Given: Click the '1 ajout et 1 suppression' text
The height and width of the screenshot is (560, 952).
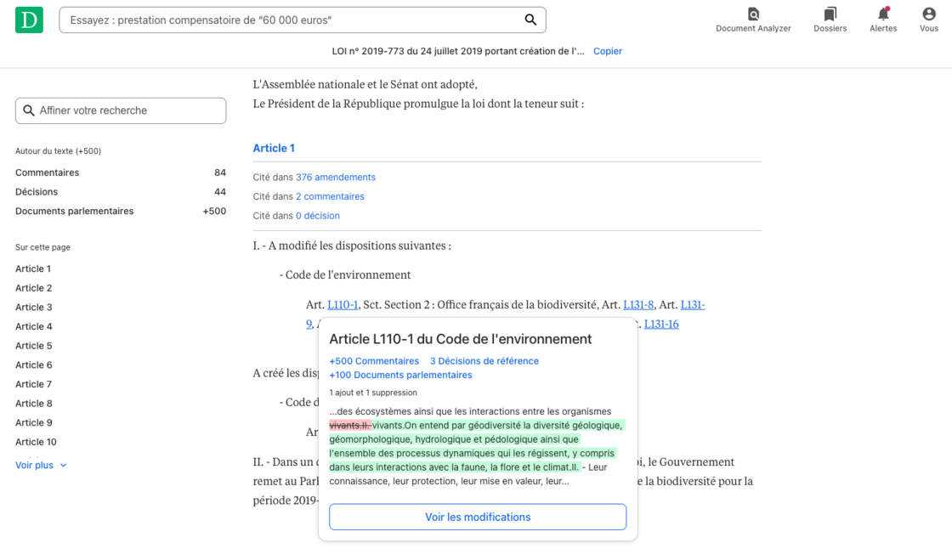Looking at the screenshot, I should click(373, 393).
